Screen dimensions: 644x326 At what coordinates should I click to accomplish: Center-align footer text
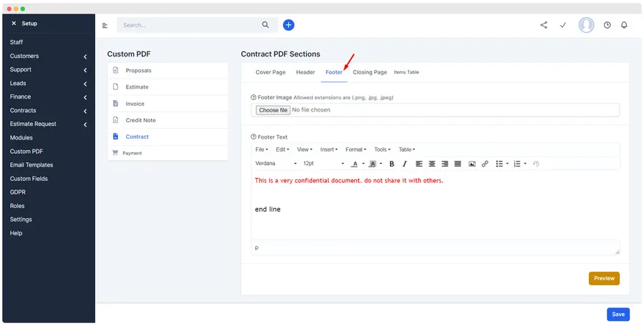[431, 164]
